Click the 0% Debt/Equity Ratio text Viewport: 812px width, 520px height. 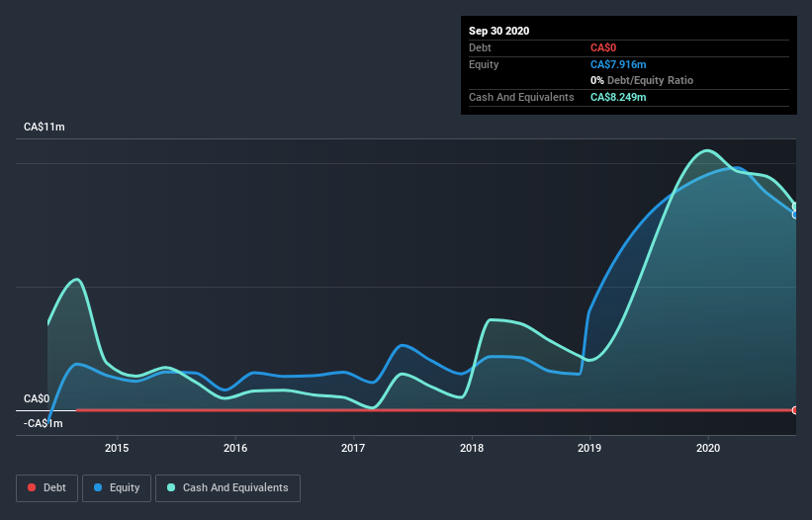pos(642,81)
